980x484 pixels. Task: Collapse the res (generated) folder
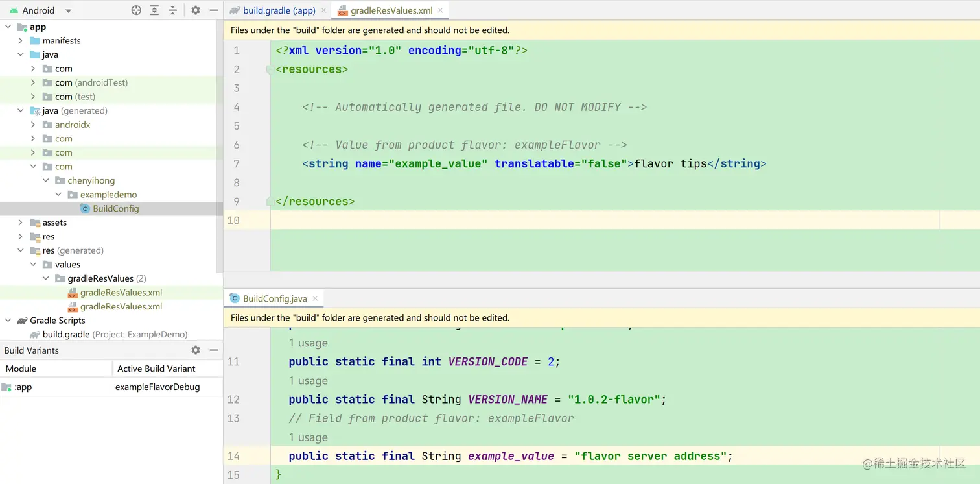click(x=21, y=250)
